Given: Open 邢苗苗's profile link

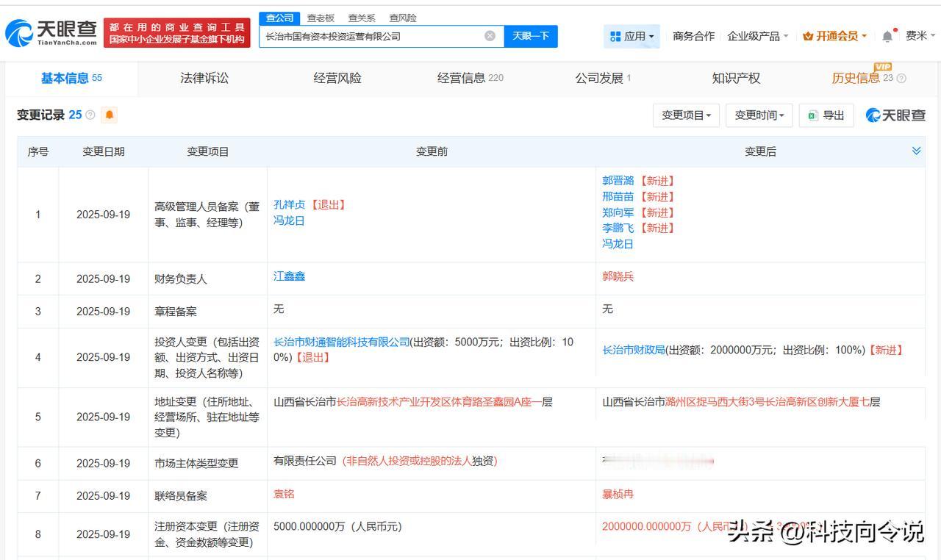Looking at the screenshot, I should pos(618,197).
